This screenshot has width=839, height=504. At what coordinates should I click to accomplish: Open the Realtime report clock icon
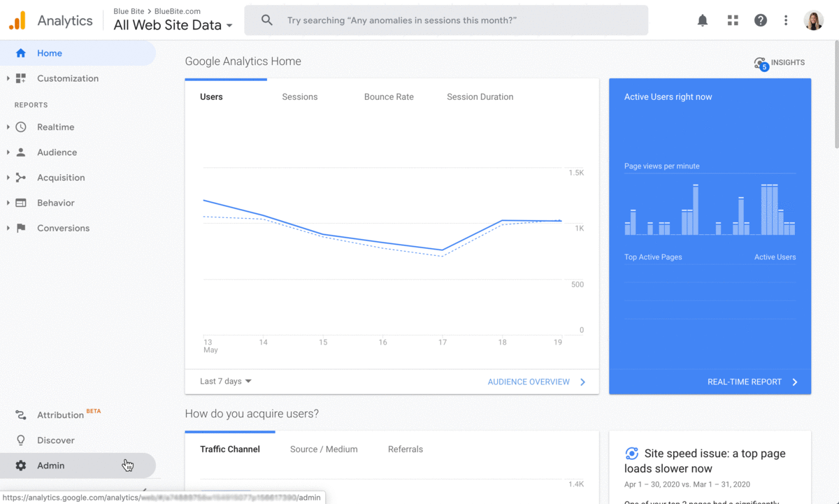[22, 127]
